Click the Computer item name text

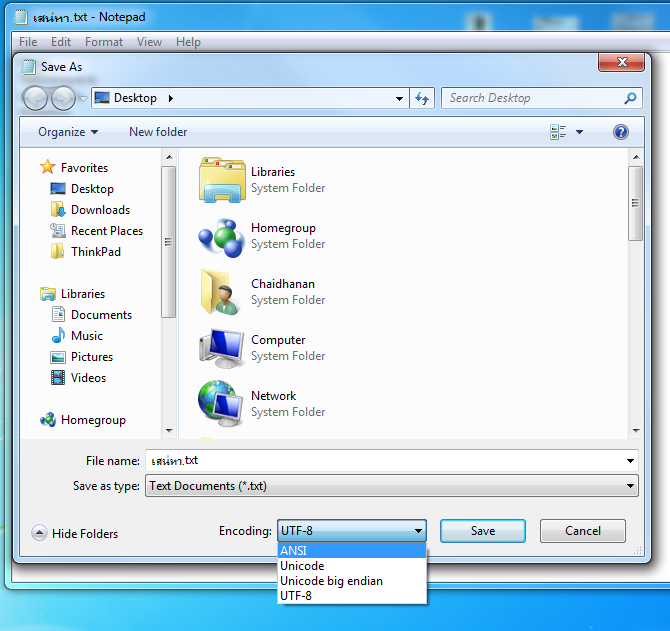click(278, 340)
